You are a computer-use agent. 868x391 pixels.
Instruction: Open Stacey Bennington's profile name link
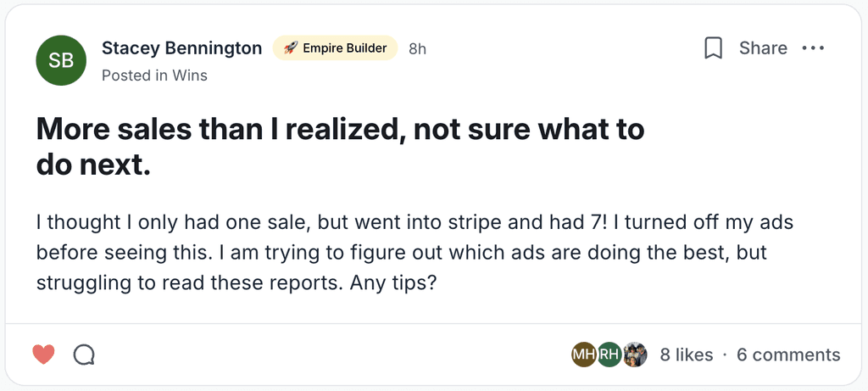click(x=181, y=48)
